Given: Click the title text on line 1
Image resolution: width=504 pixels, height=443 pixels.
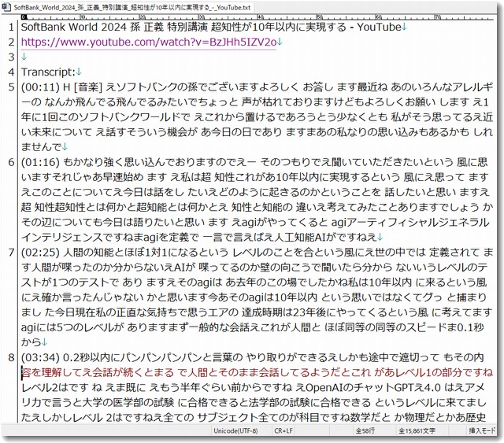Looking at the screenshot, I should (x=211, y=27).
